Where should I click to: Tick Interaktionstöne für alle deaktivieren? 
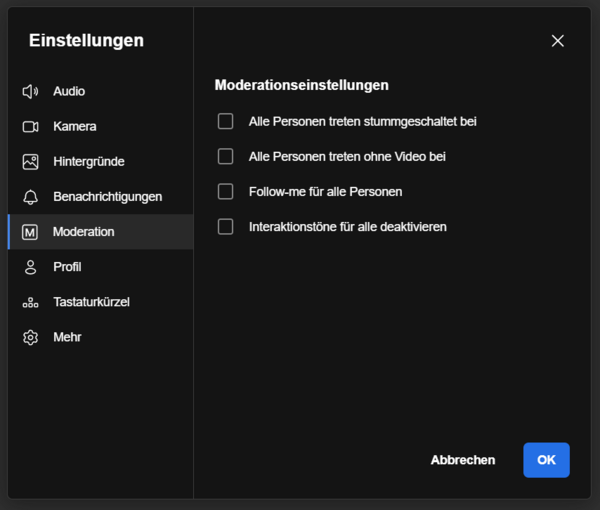[225, 227]
